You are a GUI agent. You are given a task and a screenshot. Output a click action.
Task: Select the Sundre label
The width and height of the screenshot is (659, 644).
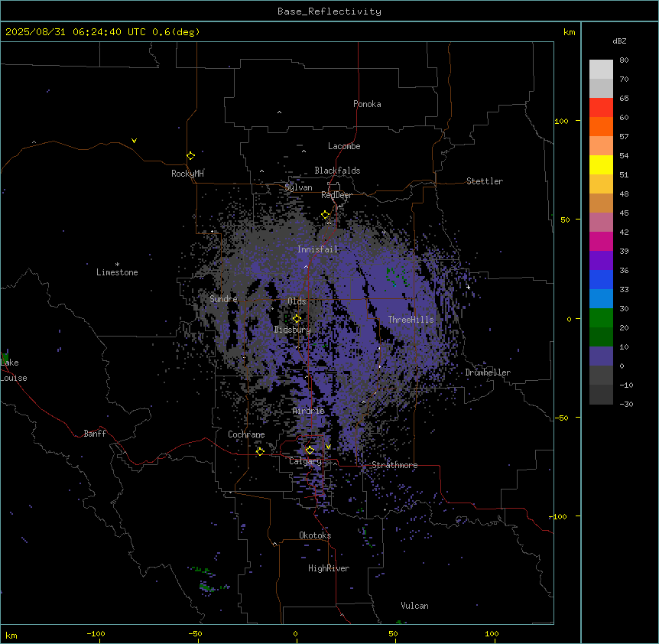tap(223, 299)
